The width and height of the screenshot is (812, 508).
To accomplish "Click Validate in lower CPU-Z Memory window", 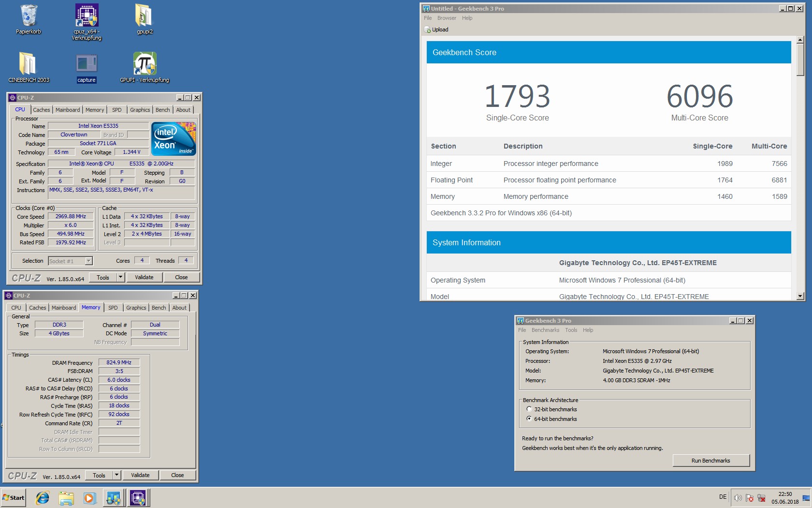I will (140, 475).
